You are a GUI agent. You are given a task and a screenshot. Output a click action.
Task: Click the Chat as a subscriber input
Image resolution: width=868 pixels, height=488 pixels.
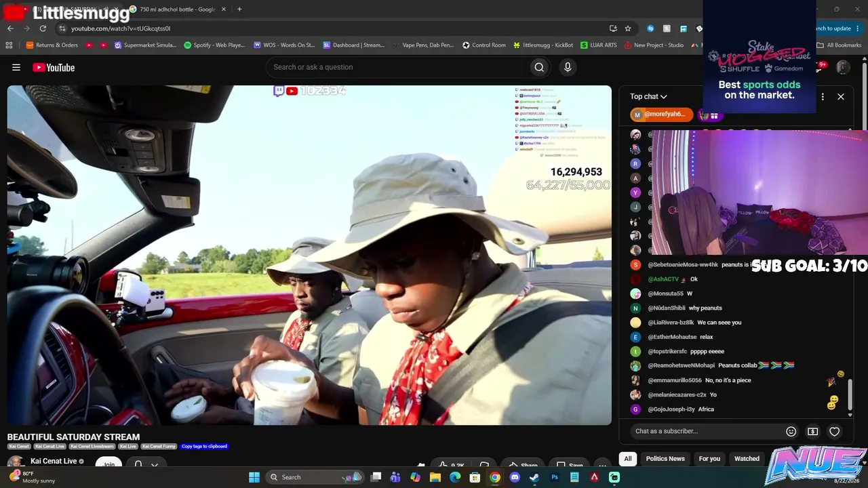[x=705, y=431]
